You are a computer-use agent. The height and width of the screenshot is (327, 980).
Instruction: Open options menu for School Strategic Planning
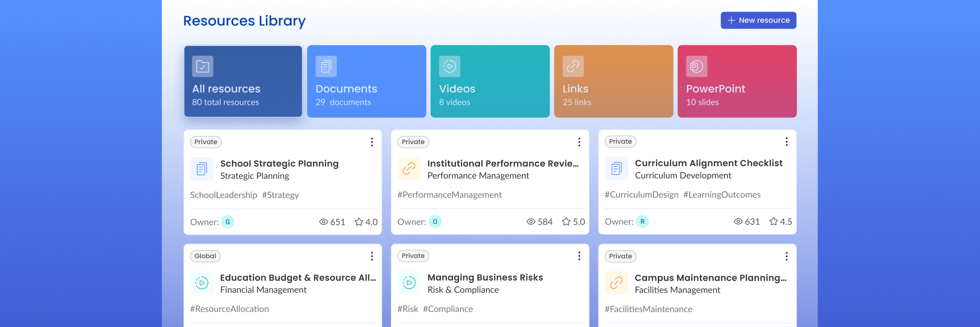coord(372,142)
